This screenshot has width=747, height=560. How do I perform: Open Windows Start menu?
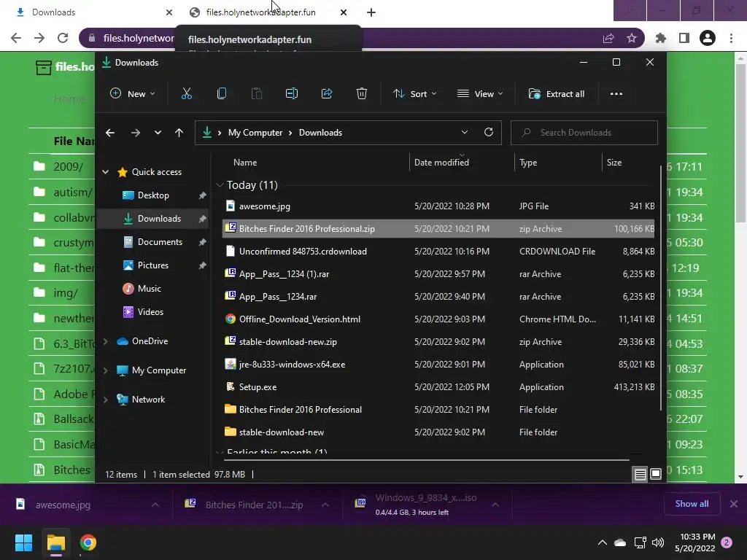point(23,542)
